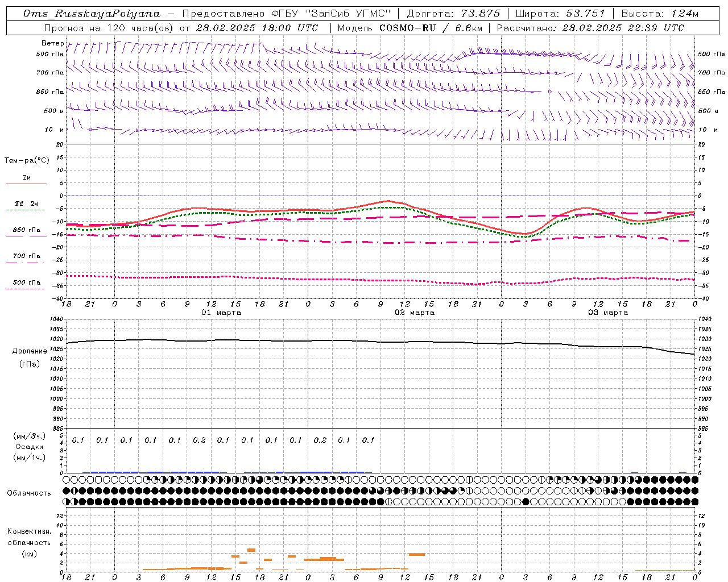Image resolution: width=728 pixels, height=582 pixels.
Task: Click the lone filled low-cloud circle on 03 марта
Action: (x=526, y=501)
